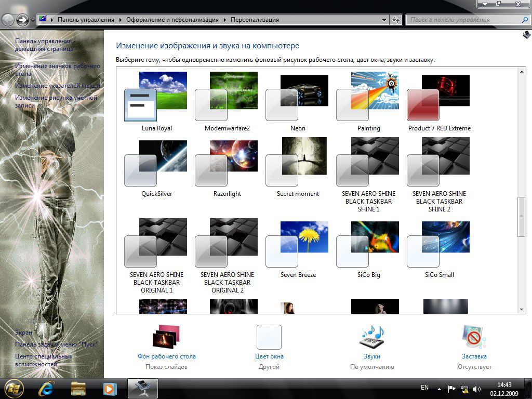Image resolution: width=532 pixels, height=399 pixels.
Task: Expand arrow after 'Панель управления' breadcrumb
Action: [121, 20]
